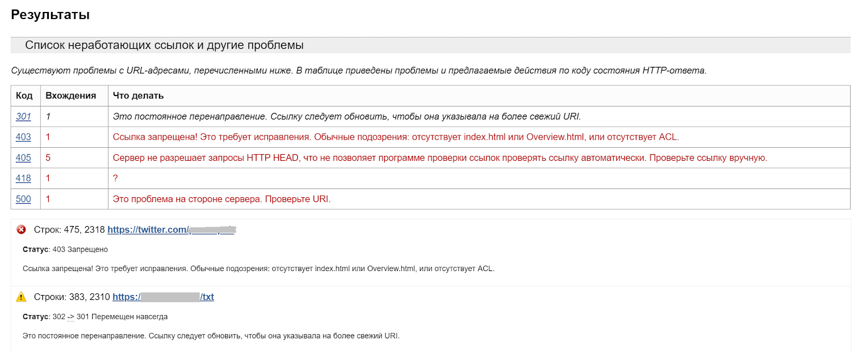Open the 301 status code link
Screen dimensions: 868x352
coord(23,116)
